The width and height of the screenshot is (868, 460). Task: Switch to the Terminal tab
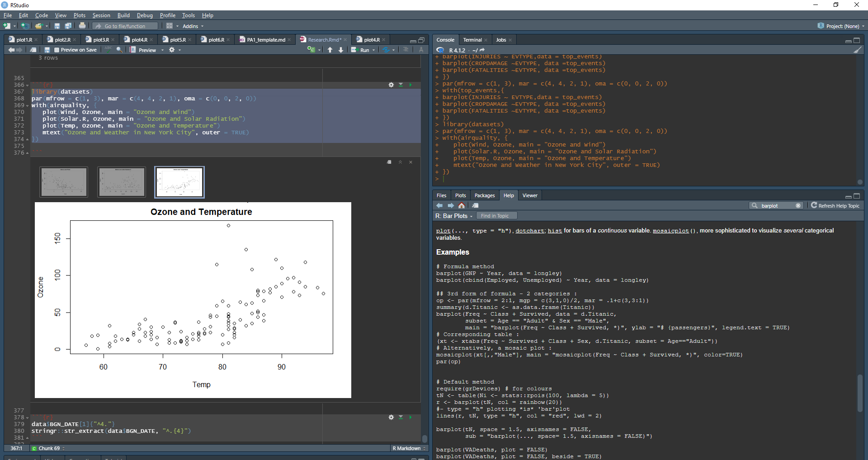click(472, 40)
